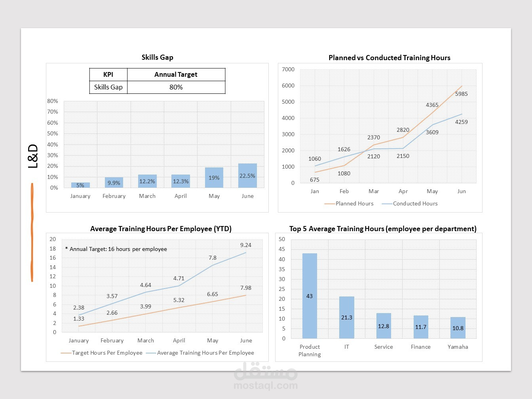Click the '80%' value cell in the KPI table
The width and height of the screenshot is (532, 399).
coord(176,87)
